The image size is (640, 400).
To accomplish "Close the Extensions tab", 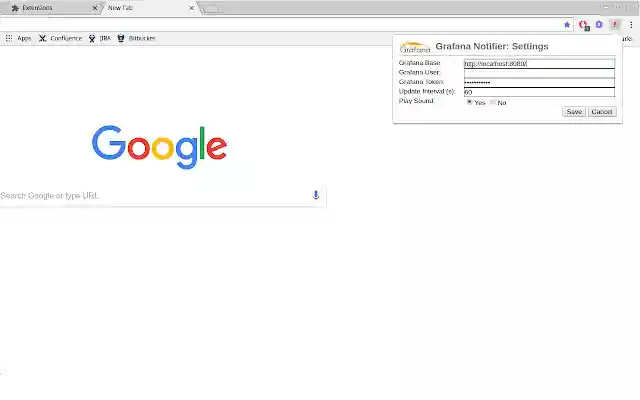I will click(x=95, y=8).
